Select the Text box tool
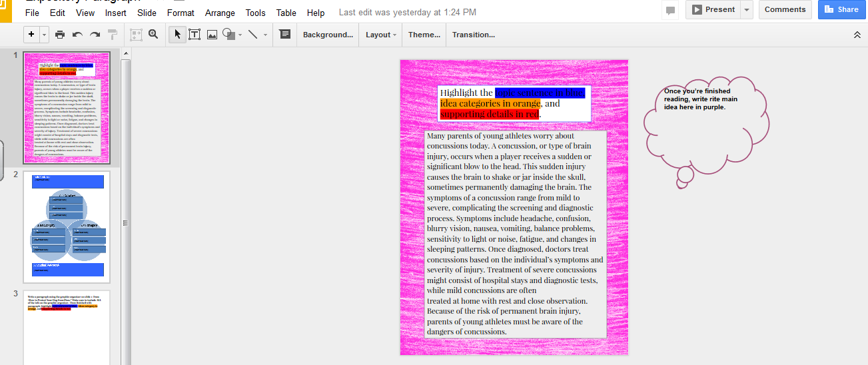Image resolution: width=868 pixels, height=365 pixels. pyautogui.click(x=195, y=35)
